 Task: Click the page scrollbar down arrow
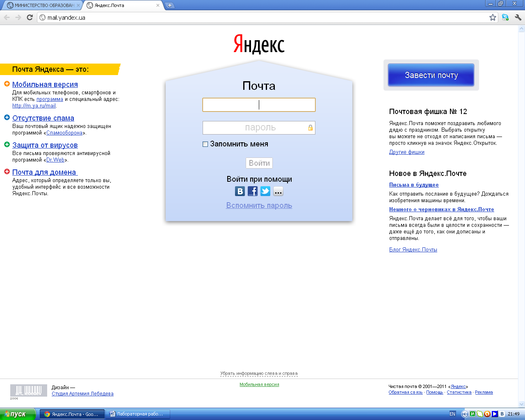(x=522, y=404)
